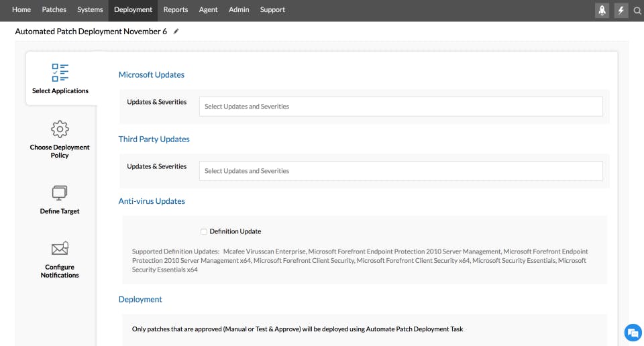Open the Reports menu
Image resolution: width=644 pixels, height=346 pixels.
click(175, 9)
